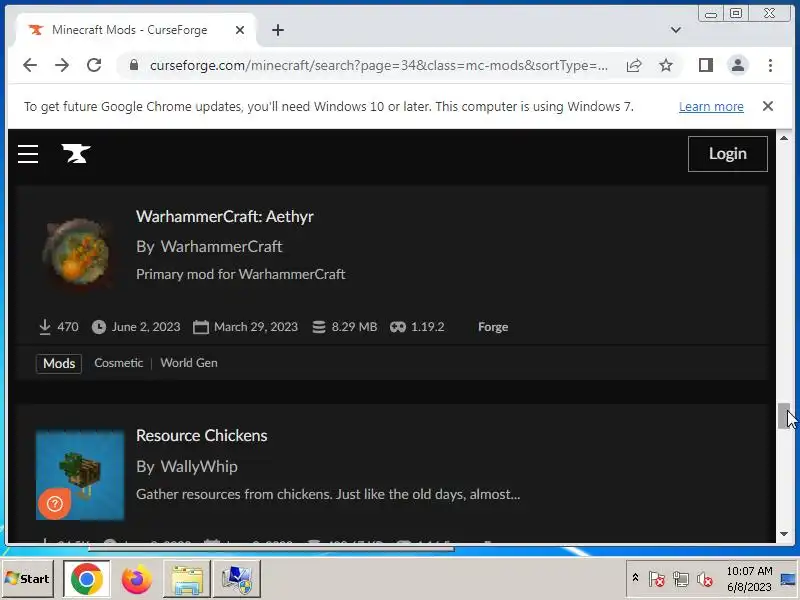Go back to the previous page
This screenshot has height=600, width=800.
30,65
